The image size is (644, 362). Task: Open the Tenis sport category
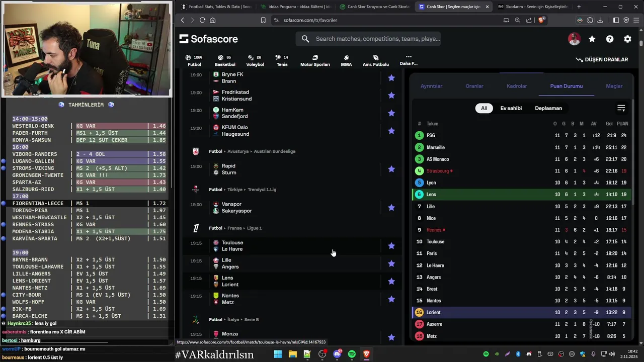coord(282,60)
